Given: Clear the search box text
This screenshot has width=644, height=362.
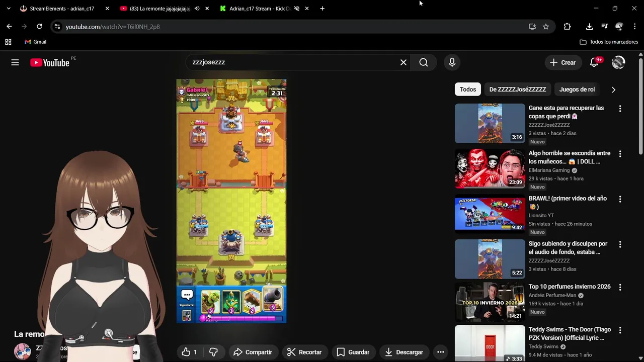Looking at the screenshot, I should point(404,62).
